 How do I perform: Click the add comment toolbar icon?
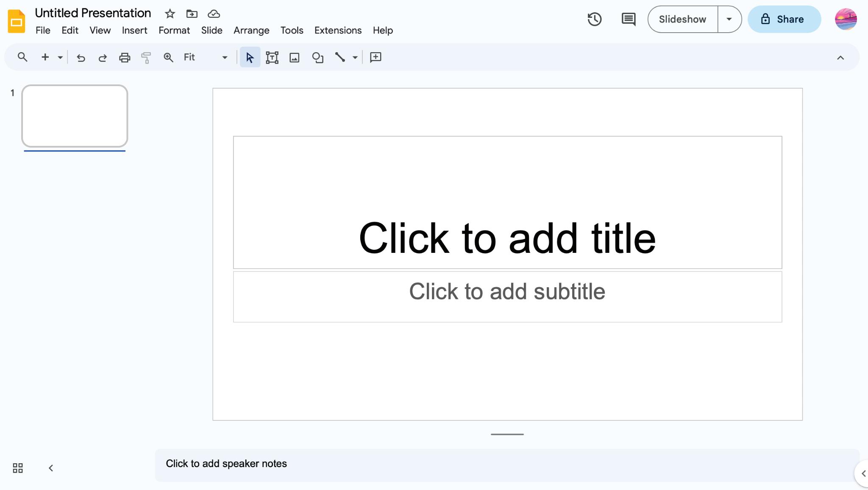pos(376,57)
